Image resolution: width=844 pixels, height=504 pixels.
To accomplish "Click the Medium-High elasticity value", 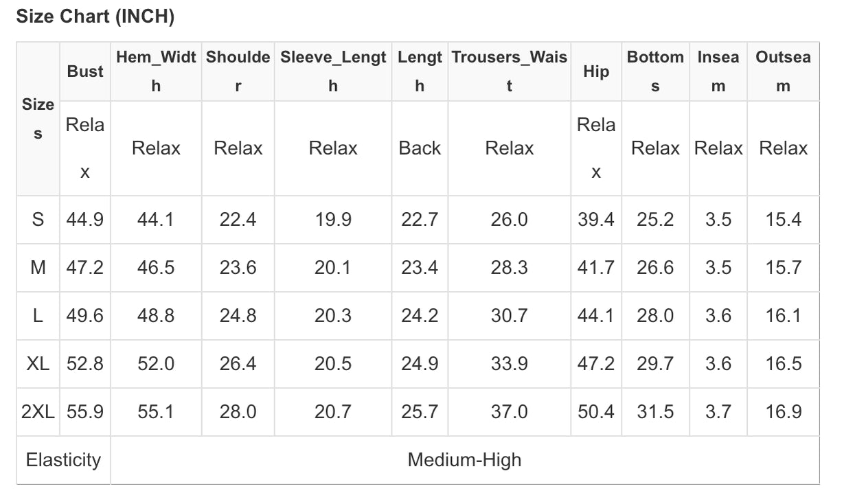I will [x=464, y=460].
